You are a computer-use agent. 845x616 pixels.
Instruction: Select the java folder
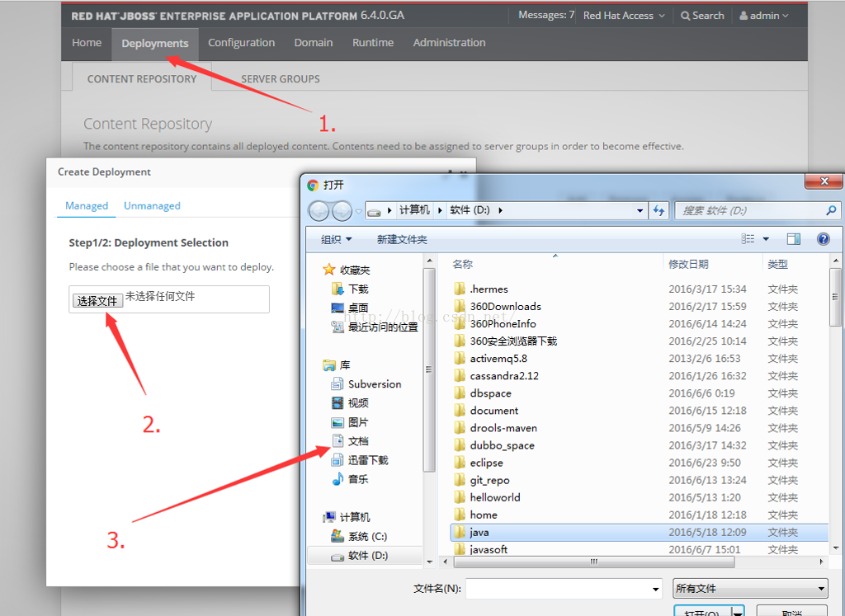tap(640, 533)
